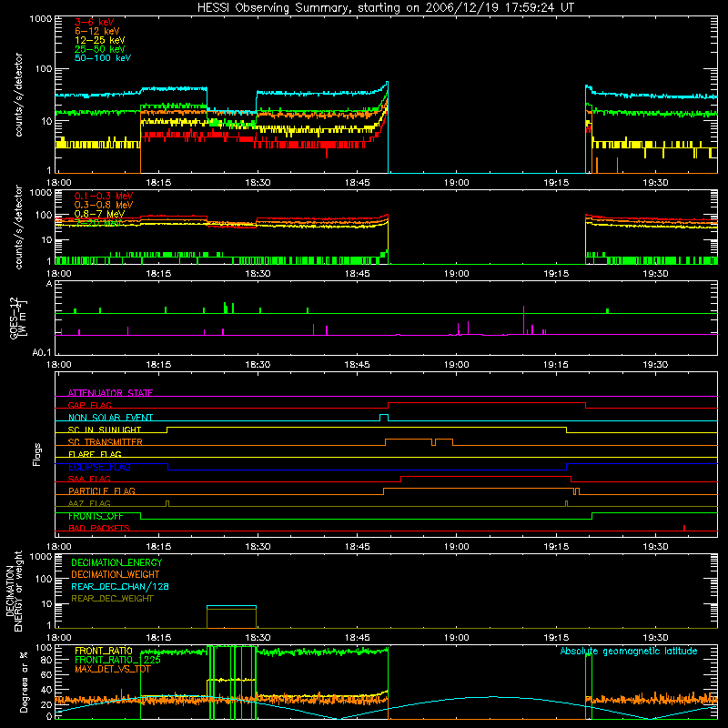Screen dimensions: 728x728
Task: Select the cyan 50-100 keV legend label
Action: (103, 57)
